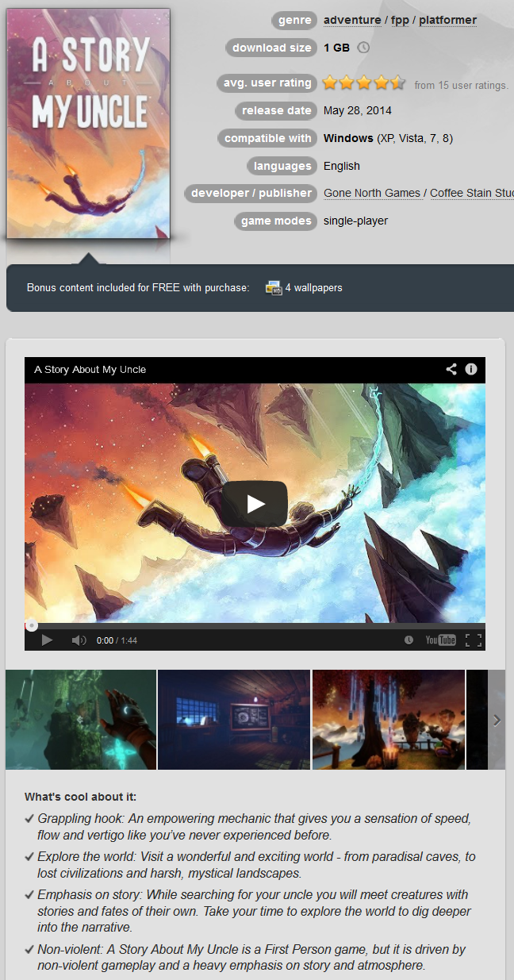Open the glowing hand screenshot thumbnail

(81, 720)
